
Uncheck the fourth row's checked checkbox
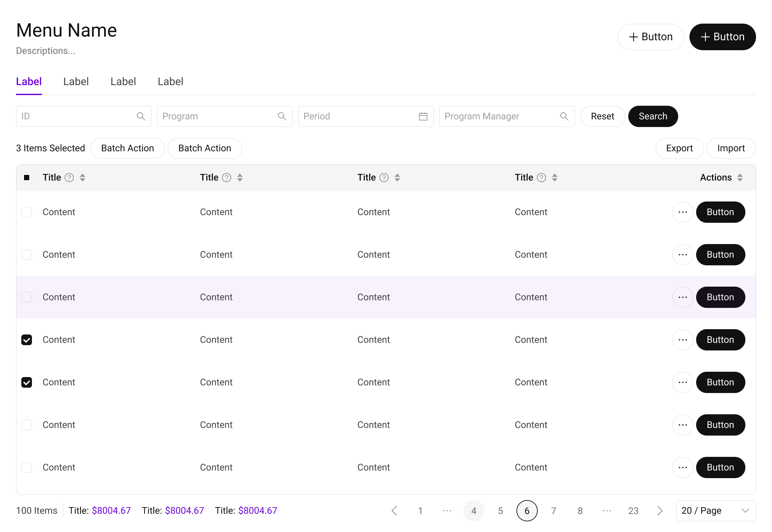[x=27, y=340]
